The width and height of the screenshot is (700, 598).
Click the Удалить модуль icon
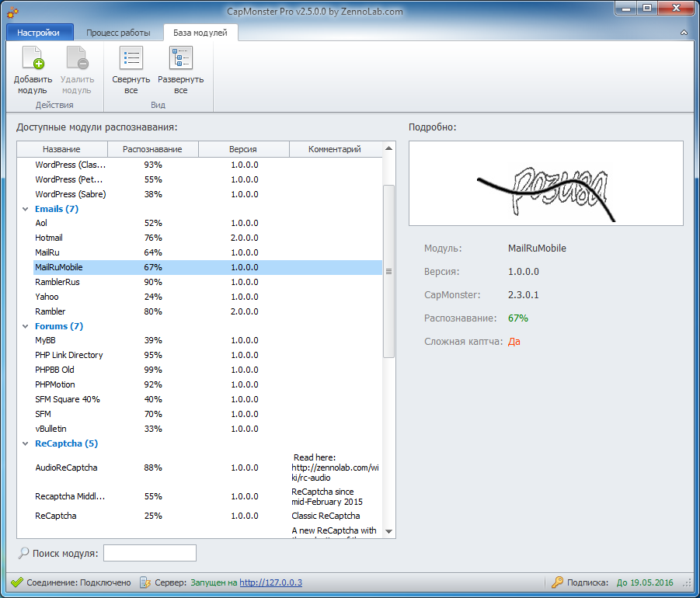[77, 58]
